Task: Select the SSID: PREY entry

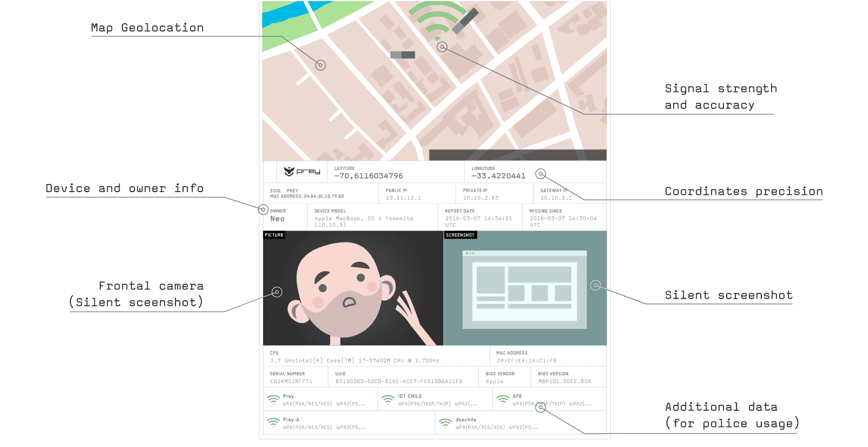Action: [x=284, y=190]
